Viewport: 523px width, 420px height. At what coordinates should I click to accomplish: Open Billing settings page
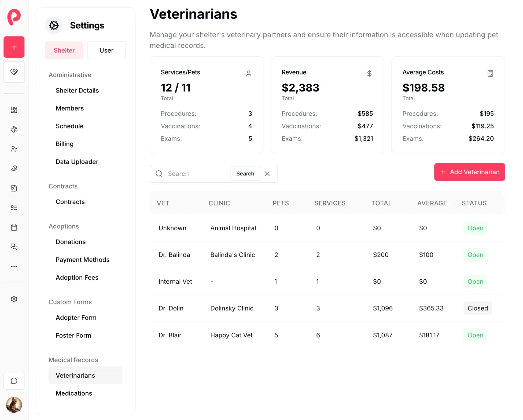[x=65, y=144]
